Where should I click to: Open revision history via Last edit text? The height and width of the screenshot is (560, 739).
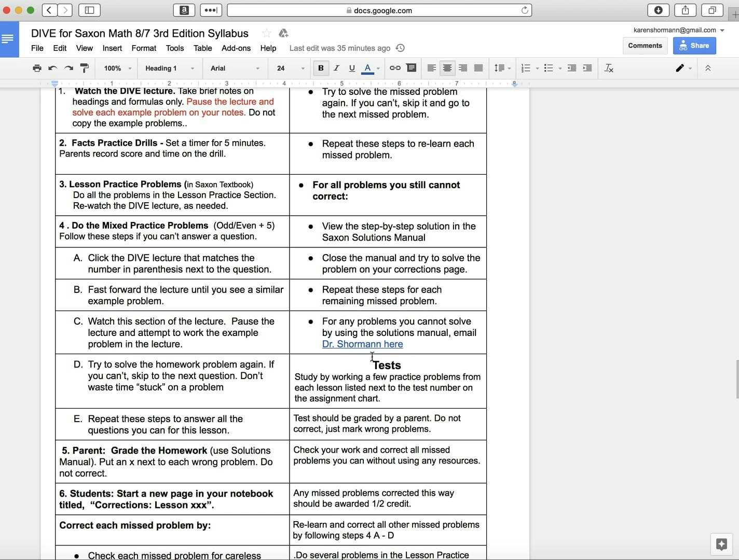pos(340,48)
